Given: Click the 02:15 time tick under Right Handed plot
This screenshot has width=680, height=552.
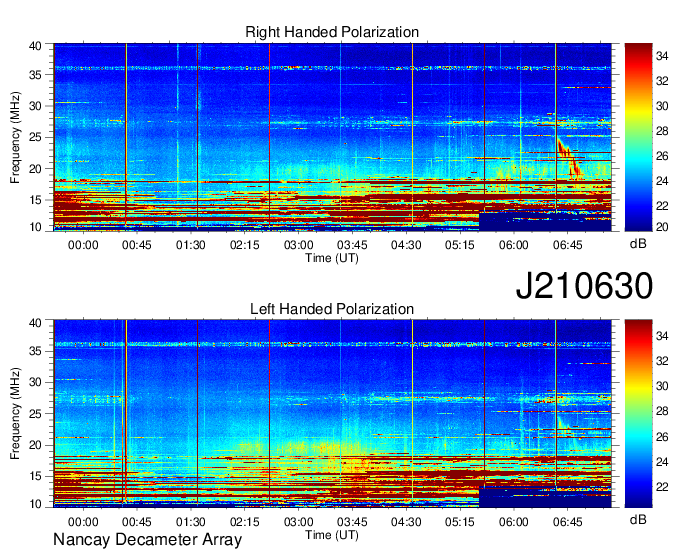Looking at the screenshot, I should click(245, 245).
